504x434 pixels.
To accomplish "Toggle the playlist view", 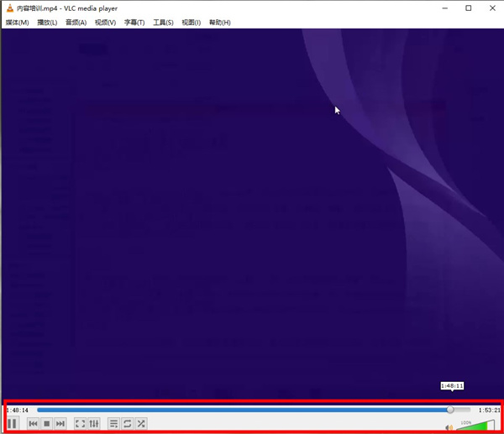I will [x=113, y=424].
